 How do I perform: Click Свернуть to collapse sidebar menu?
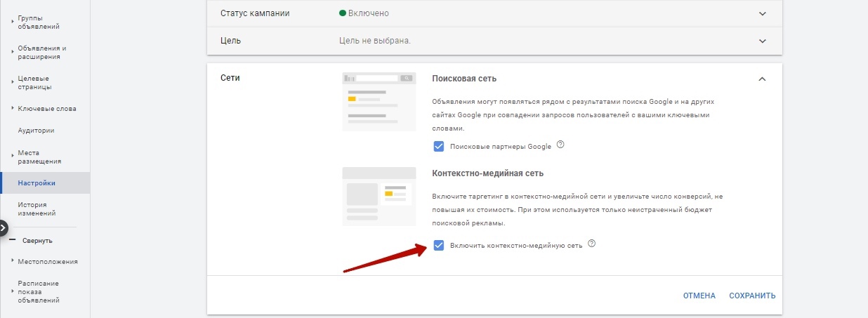coord(37,241)
